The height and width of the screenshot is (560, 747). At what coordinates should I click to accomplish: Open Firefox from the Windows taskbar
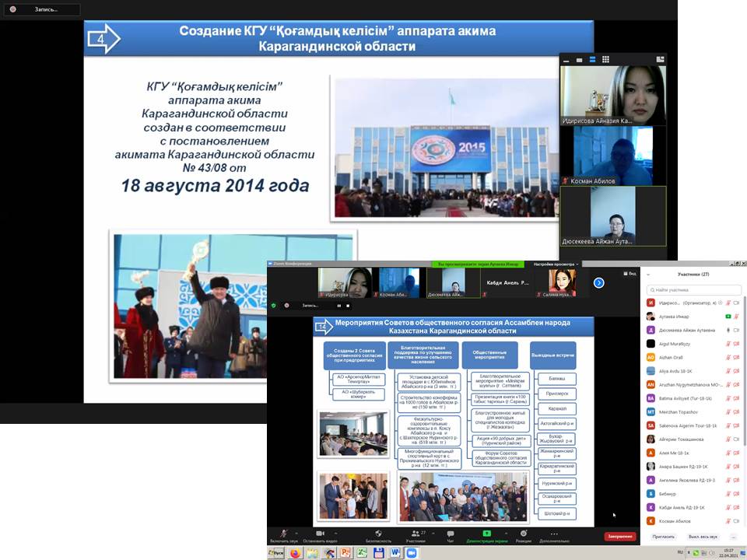[296, 553]
